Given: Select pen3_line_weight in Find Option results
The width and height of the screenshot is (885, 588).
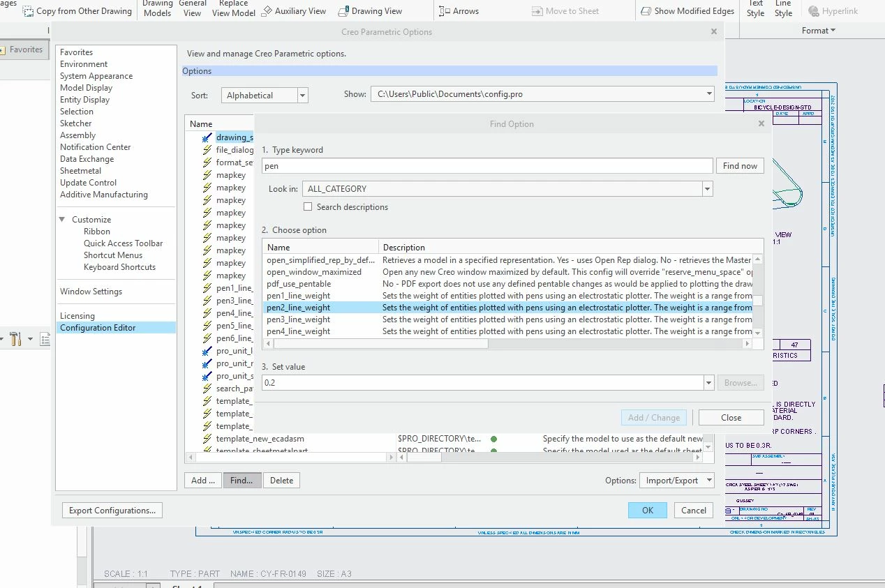Looking at the screenshot, I should click(x=507, y=319).
